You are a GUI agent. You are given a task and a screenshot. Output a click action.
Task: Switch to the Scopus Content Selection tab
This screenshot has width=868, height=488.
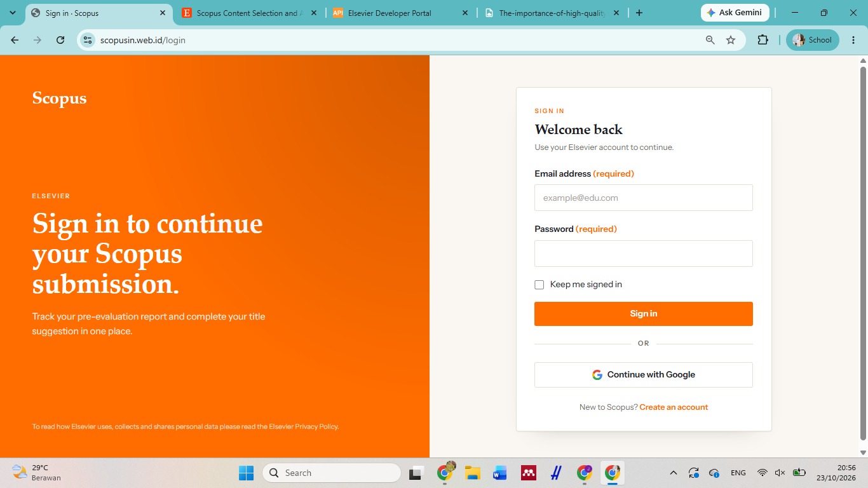pos(248,13)
